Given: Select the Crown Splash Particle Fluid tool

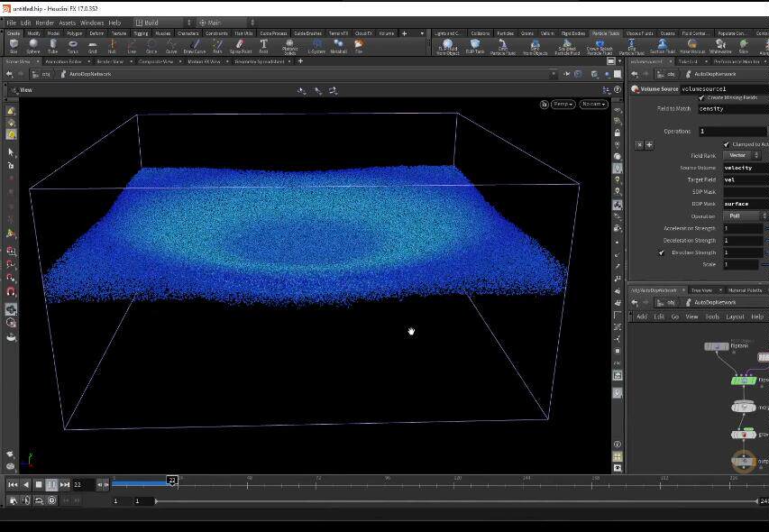Looking at the screenshot, I should pos(600,47).
